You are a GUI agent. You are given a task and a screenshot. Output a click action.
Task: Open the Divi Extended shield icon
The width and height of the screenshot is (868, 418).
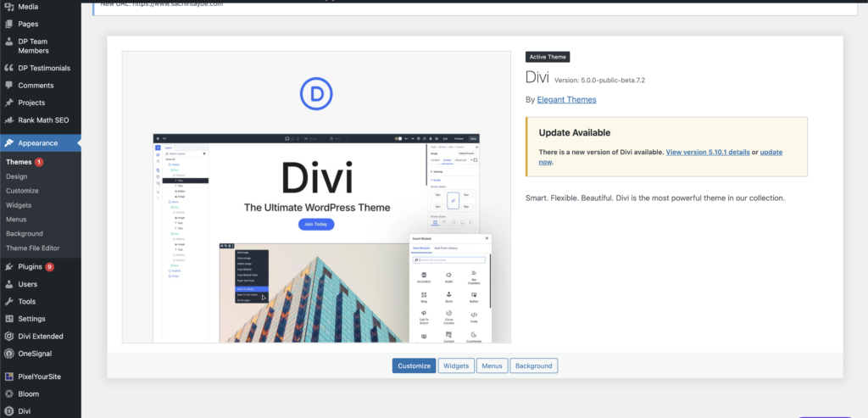8,336
